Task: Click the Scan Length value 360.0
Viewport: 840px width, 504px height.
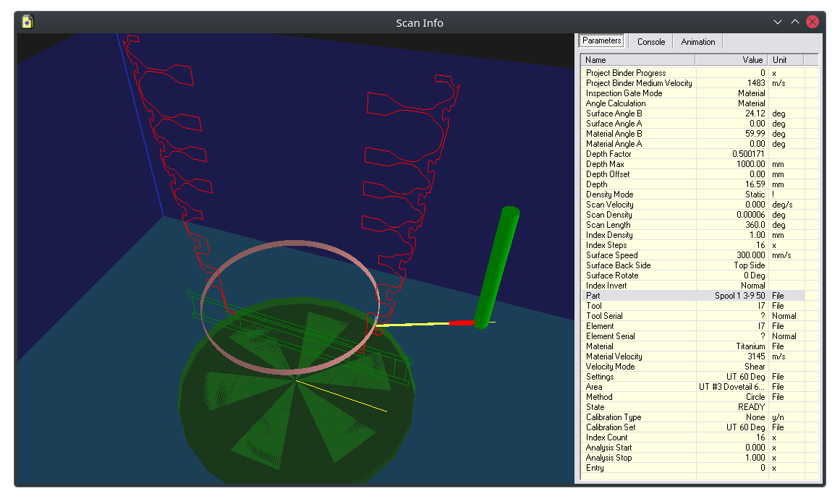Action: point(755,225)
